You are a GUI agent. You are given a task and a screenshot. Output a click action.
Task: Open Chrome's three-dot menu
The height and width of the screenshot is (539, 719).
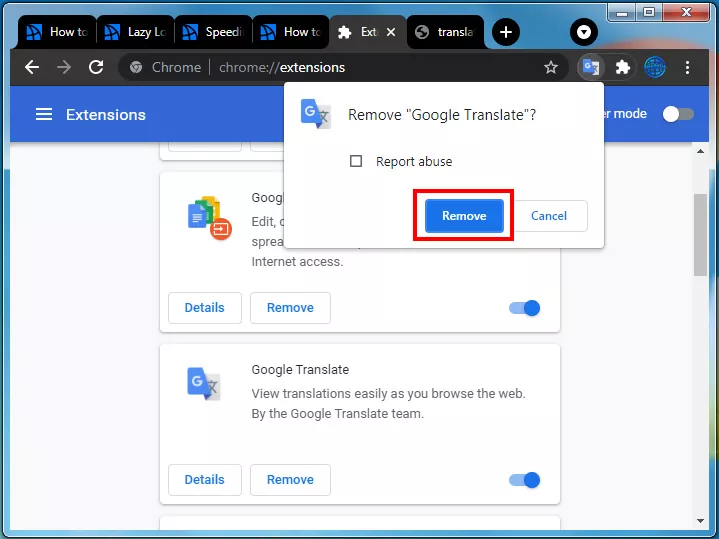(x=687, y=67)
